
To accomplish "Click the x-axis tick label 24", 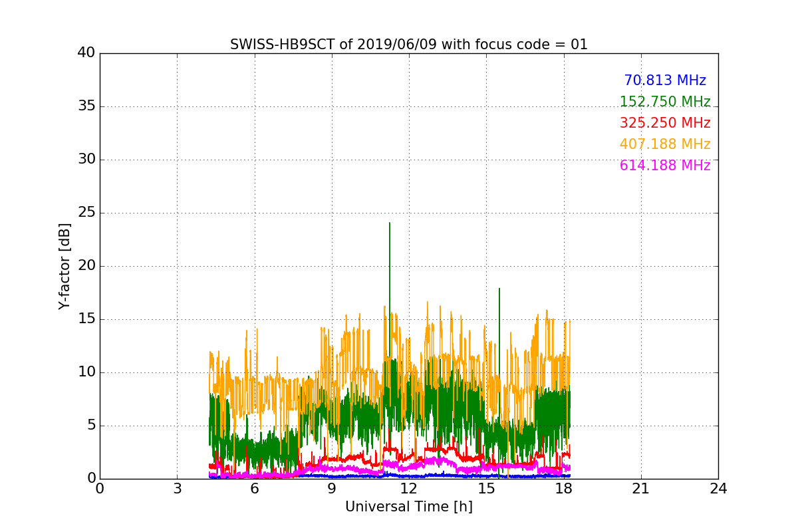I will coord(718,489).
